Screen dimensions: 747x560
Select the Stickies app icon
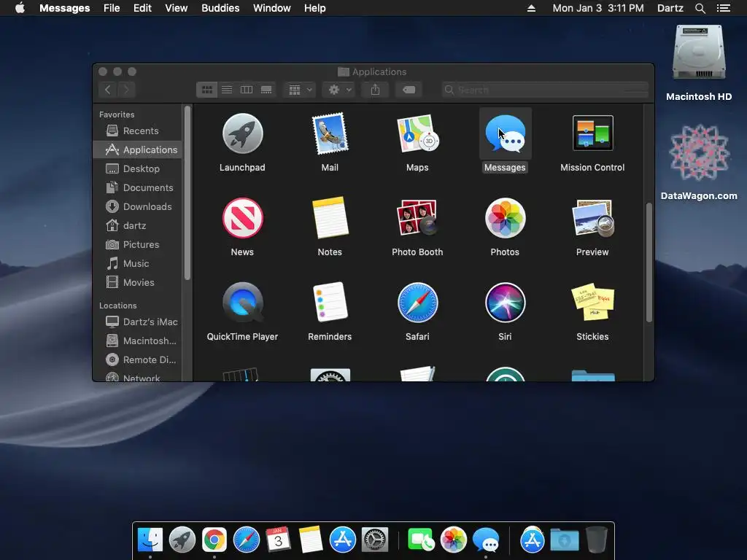[x=592, y=303]
